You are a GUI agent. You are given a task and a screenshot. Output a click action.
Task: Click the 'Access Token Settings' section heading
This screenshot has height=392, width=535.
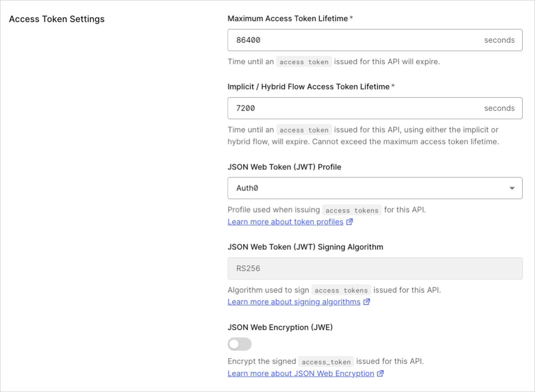tap(57, 19)
